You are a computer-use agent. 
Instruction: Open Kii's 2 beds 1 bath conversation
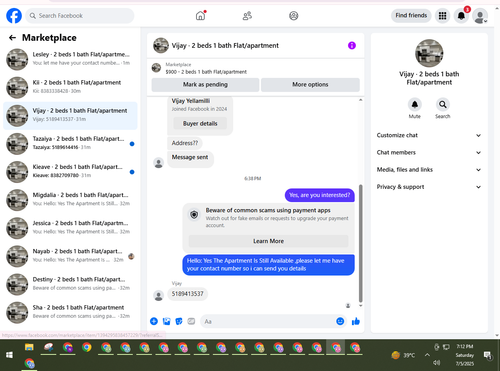click(x=70, y=87)
